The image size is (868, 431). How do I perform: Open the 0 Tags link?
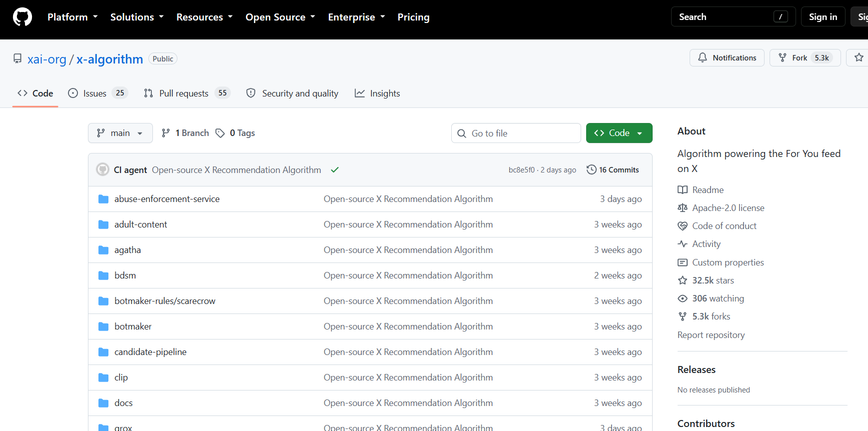tap(235, 133)
